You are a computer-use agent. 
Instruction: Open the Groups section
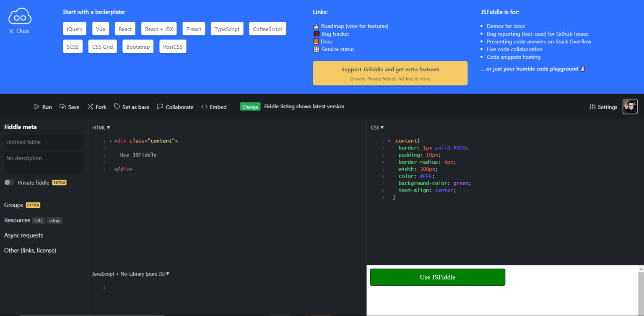13,205
